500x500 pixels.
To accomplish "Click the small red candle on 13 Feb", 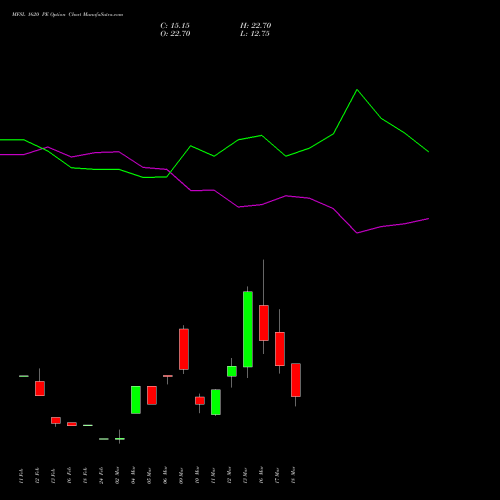I will click(56, 420).
